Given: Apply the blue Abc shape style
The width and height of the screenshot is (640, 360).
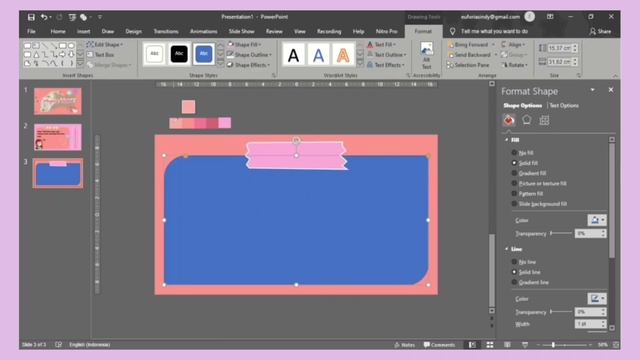Looking at the screenshot, I should click(204, 54).
